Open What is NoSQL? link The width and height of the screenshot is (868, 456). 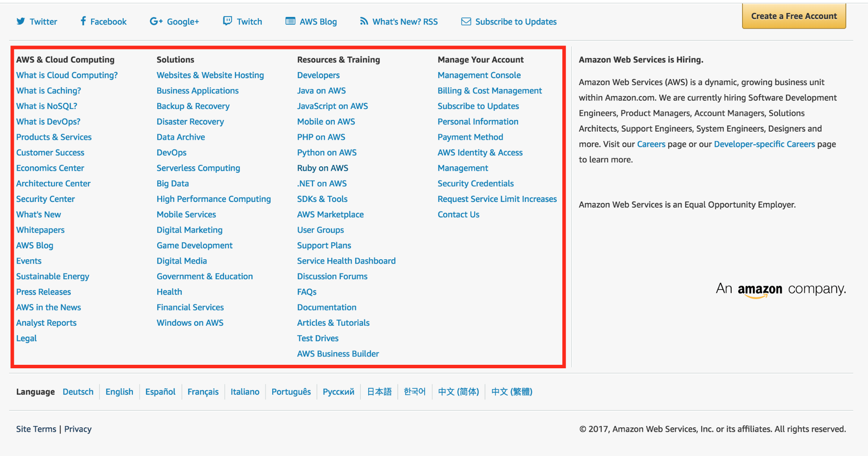(x=46, y=106)
